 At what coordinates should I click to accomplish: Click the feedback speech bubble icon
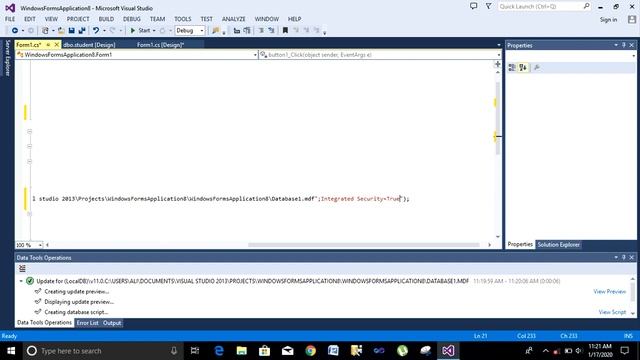point(473,6)
